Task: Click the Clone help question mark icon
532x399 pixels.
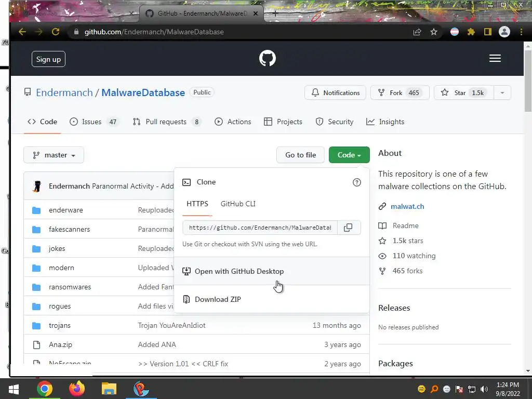Action: point(356,182)
